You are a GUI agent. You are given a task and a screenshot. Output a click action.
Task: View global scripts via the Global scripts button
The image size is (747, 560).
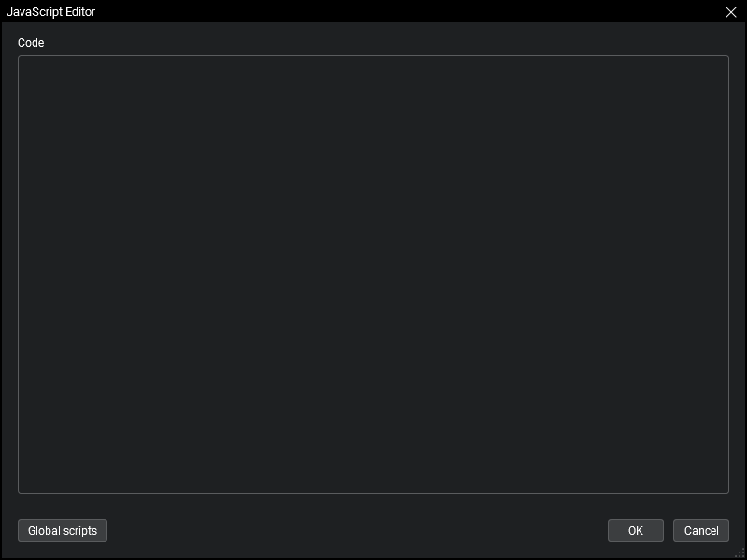pyautogui.click(x=63, y=530)
